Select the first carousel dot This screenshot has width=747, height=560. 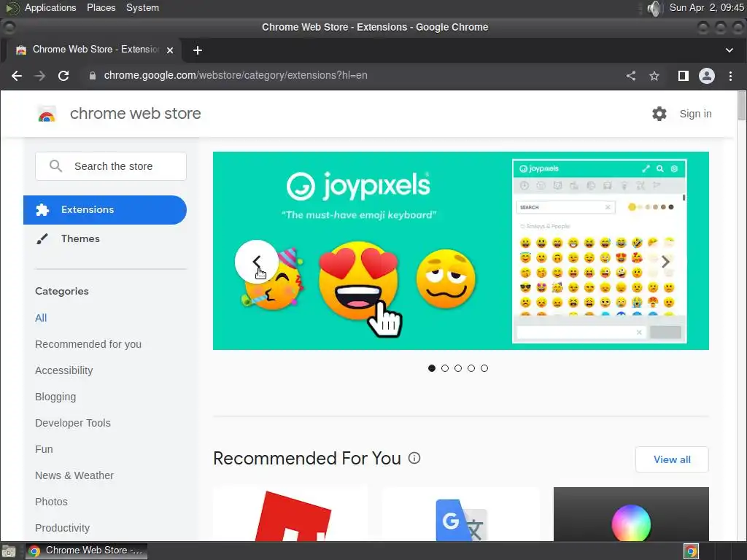(x=432, y=368)
